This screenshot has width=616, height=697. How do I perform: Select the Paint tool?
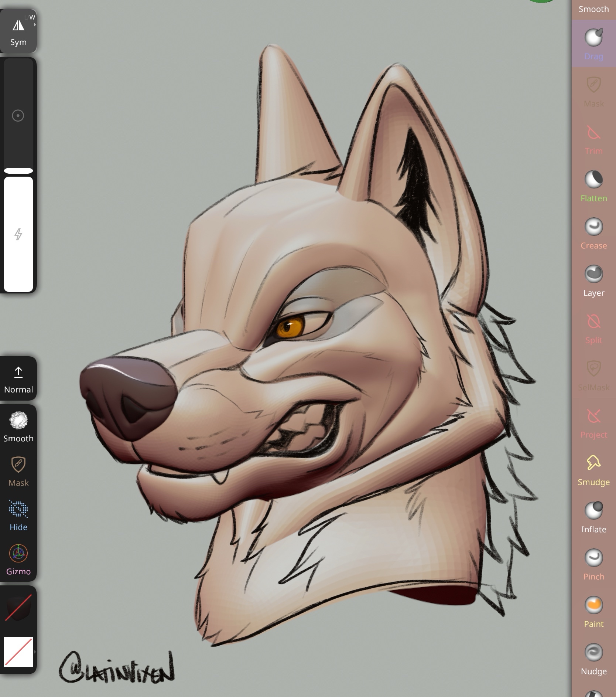(x=593, y=611)
